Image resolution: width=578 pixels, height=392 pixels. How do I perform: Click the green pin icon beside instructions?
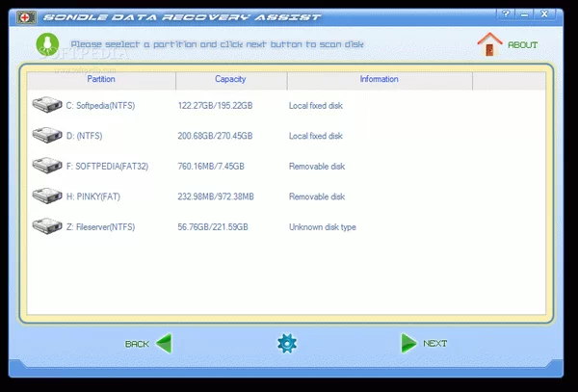pyautogui.click(x=44, y=44)
